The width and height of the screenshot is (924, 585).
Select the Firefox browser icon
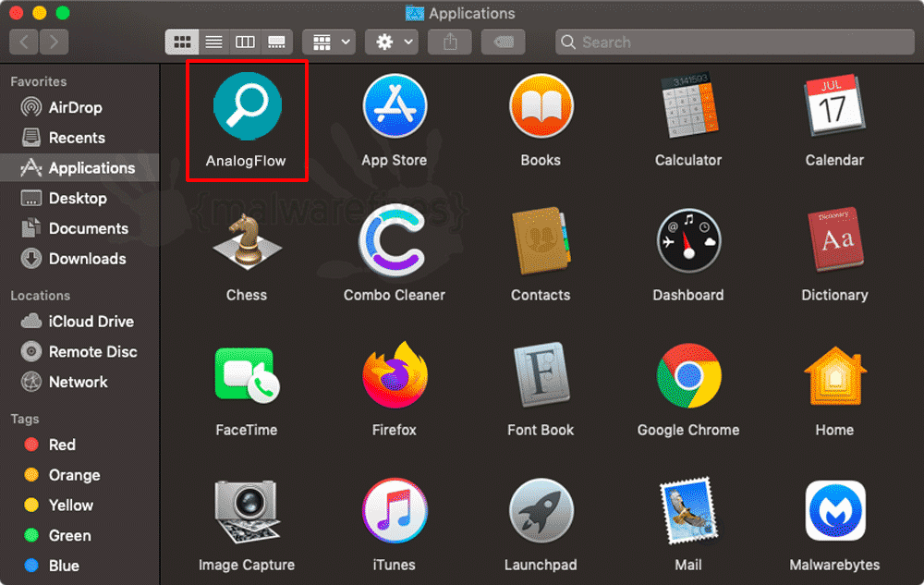[395, 376]
